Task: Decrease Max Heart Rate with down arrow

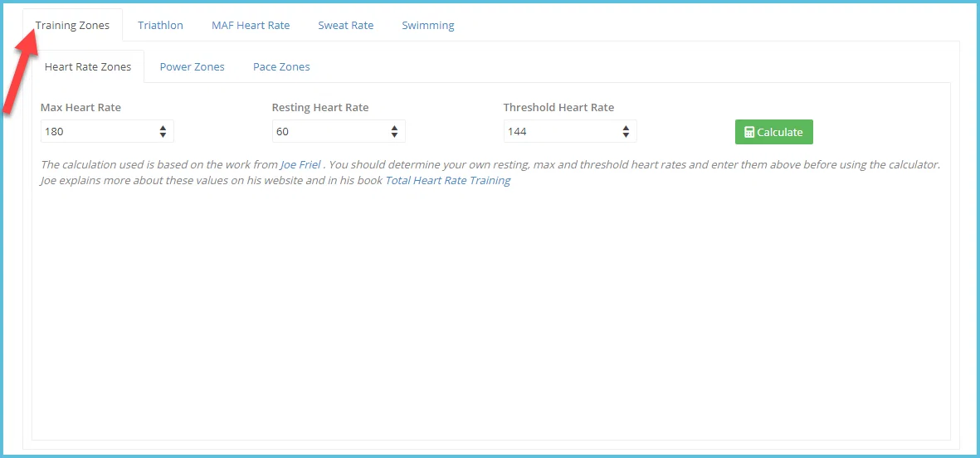Action: click(163, 135)
